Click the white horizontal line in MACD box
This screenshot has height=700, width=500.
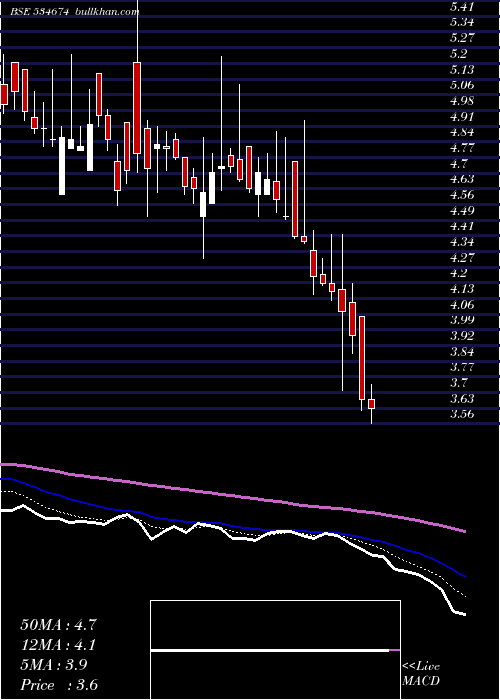tap(270, 650)
